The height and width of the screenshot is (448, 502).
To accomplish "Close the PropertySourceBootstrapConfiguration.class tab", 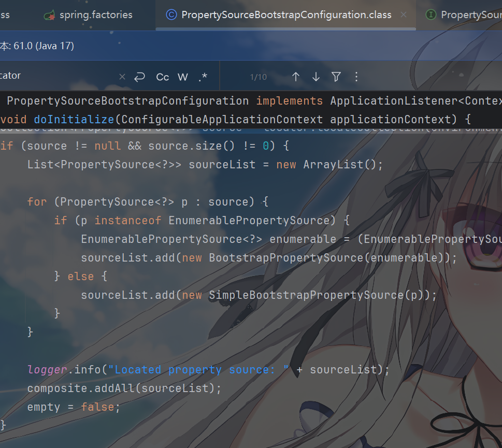I will click(x=404, y=15).
